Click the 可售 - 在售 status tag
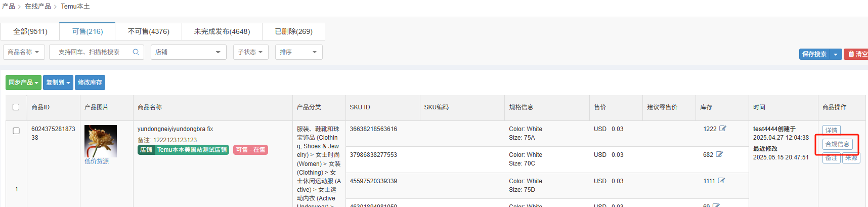868x207 pixels. (x=251, y=150)
